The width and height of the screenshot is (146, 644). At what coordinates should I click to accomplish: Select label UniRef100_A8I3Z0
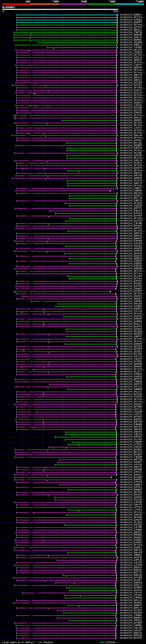(x=131, y=50)
